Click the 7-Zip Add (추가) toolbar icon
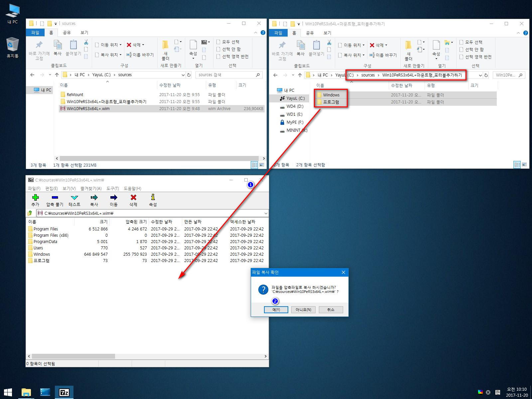 tap(35, 198)
